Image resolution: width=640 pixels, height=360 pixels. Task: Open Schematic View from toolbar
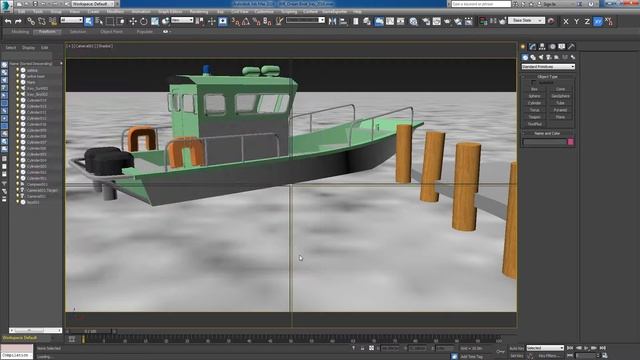[x=400, y=21]
